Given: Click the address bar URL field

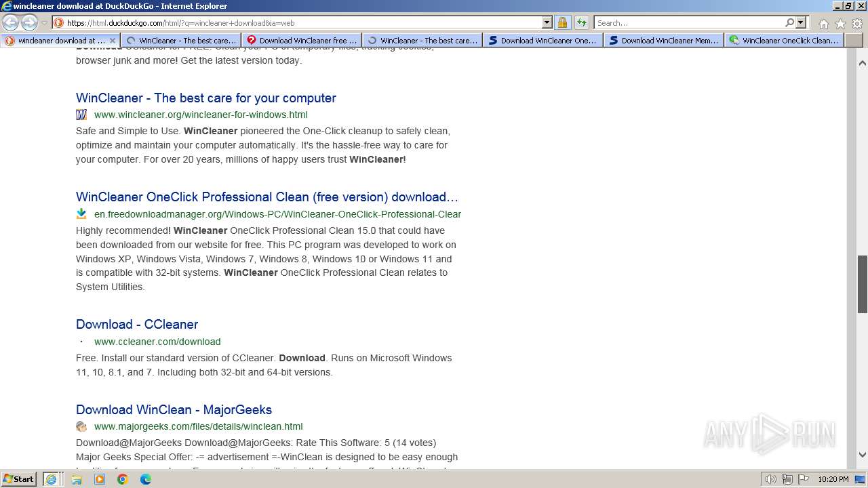Looking at the screenshot, I should 302,23.
